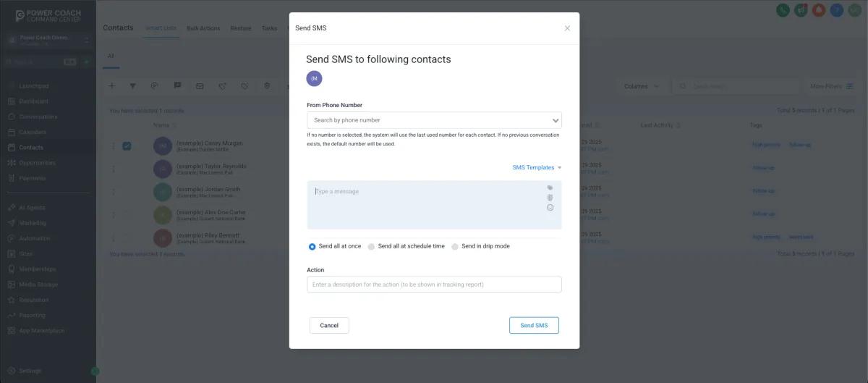Image resolution: width=868 pixels, height=383 pixels.
Task: Switch to the Bulk Actions tab
Action: (203, 28)
